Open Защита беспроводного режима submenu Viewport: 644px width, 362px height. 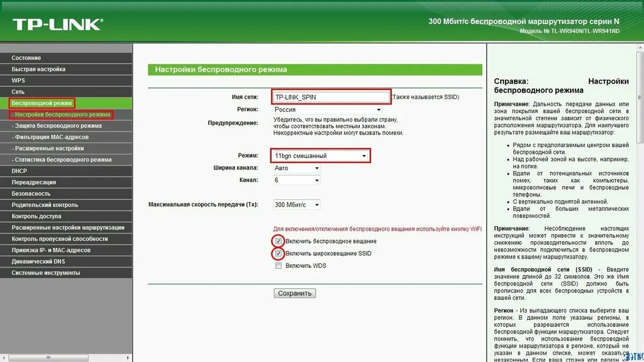click(x=65, y=125)
